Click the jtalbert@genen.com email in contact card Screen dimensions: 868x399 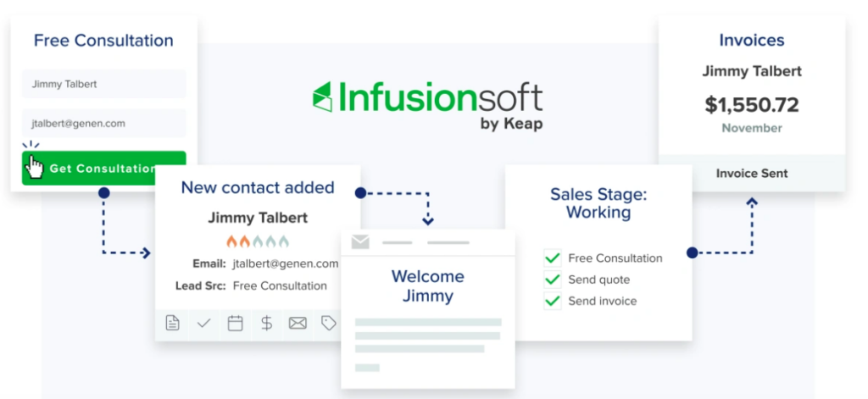285,263
